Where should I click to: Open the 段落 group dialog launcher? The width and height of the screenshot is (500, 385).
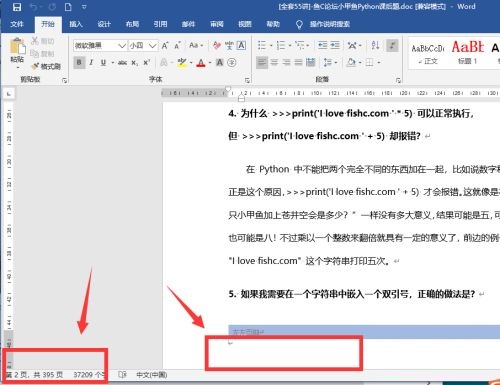pyautogui.click(x=398, y=80)
